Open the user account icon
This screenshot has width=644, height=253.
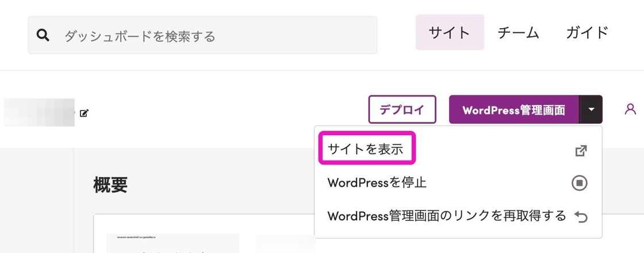click(x=630, y=109)
